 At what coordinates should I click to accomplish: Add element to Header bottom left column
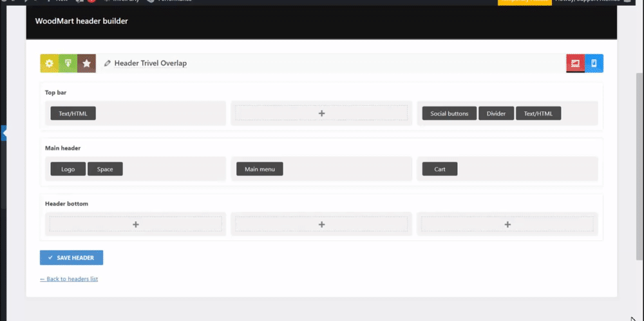[135, 224]
